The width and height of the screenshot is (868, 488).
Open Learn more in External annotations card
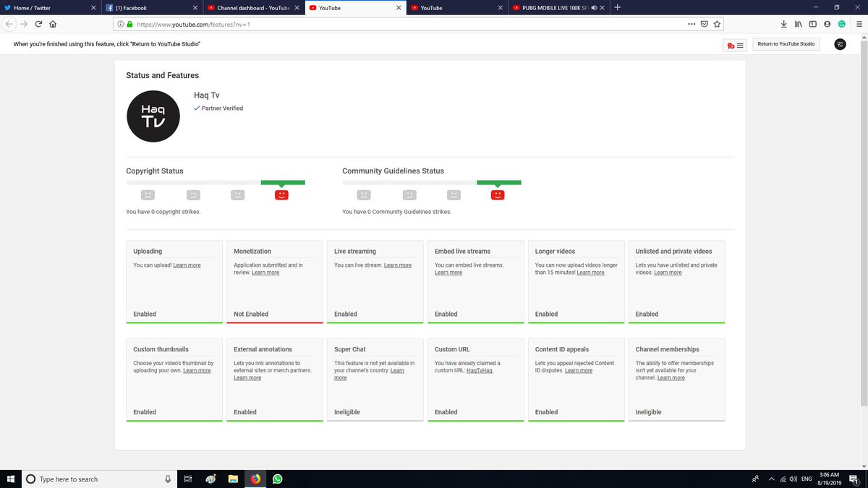click(247, 377)
